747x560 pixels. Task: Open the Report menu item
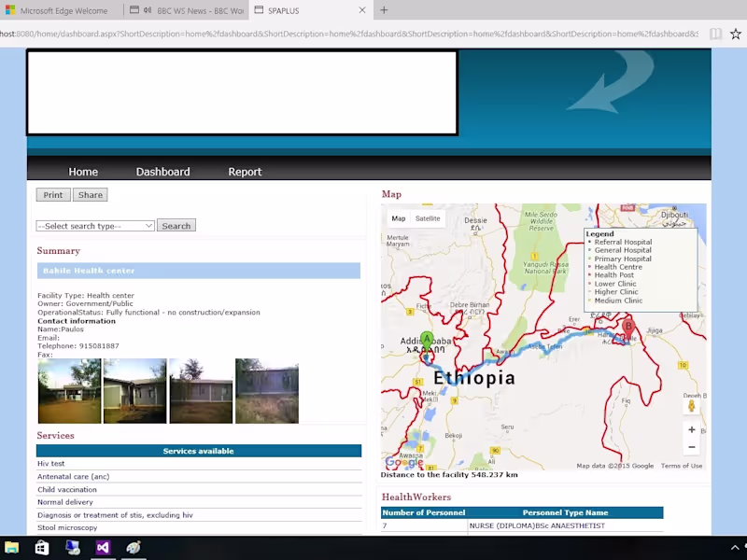click(245, 172)
